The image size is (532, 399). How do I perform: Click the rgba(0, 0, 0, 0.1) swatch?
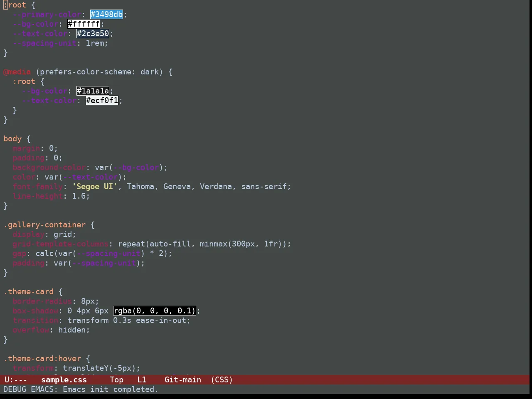(x=154, y=311)
